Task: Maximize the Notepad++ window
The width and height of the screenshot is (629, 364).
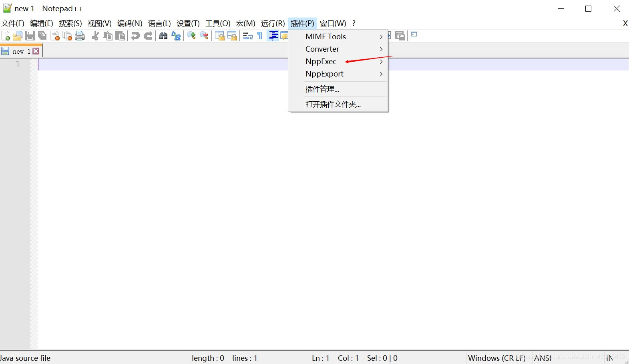Action: point(588,8)
